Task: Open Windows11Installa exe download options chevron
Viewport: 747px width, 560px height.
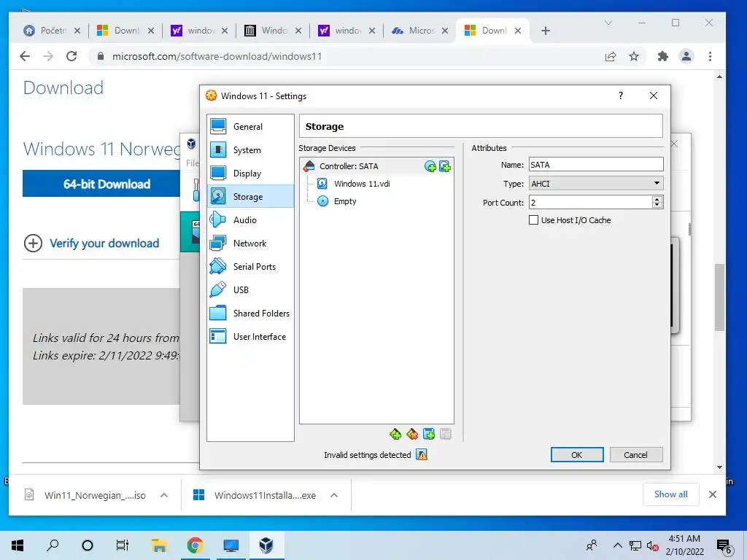Action: pyautogui.click(x=334, y=495)
